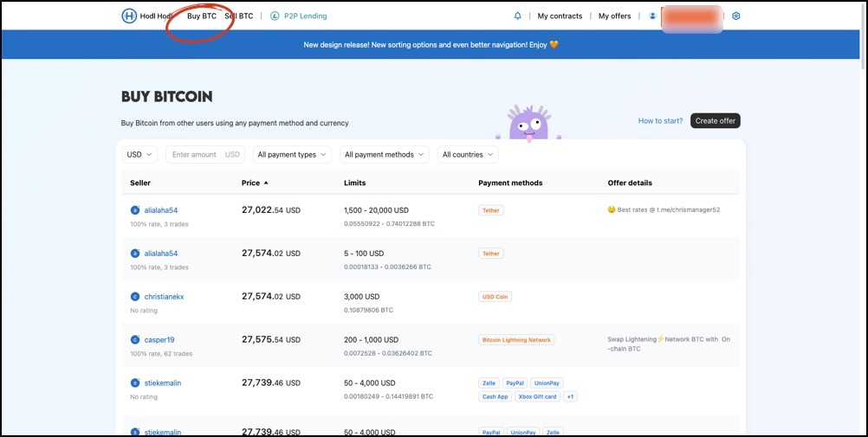Click the purple monster mascot
This screenshot has width=868, height=437.
coord(528,123)
